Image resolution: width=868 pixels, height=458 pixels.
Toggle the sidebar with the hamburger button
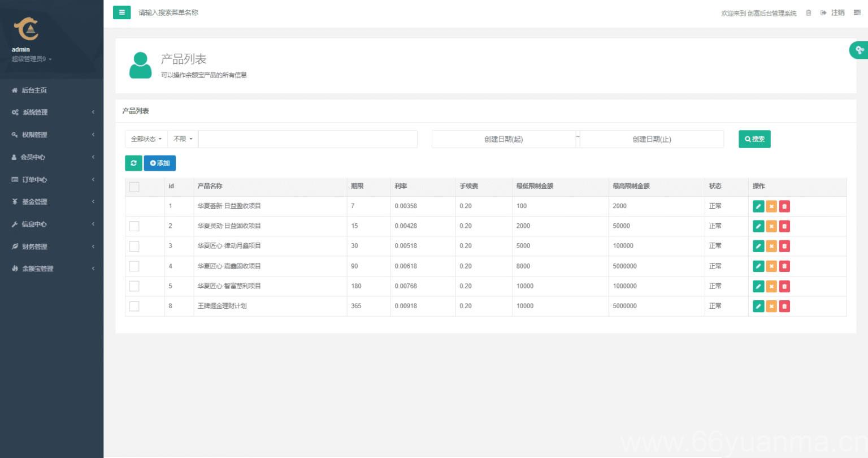[x=121, y=12]
